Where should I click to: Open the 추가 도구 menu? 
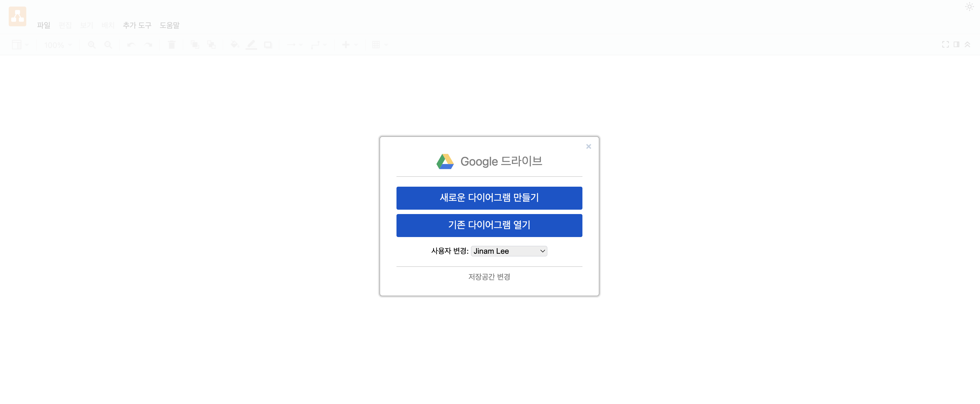(x=137, y=25)
